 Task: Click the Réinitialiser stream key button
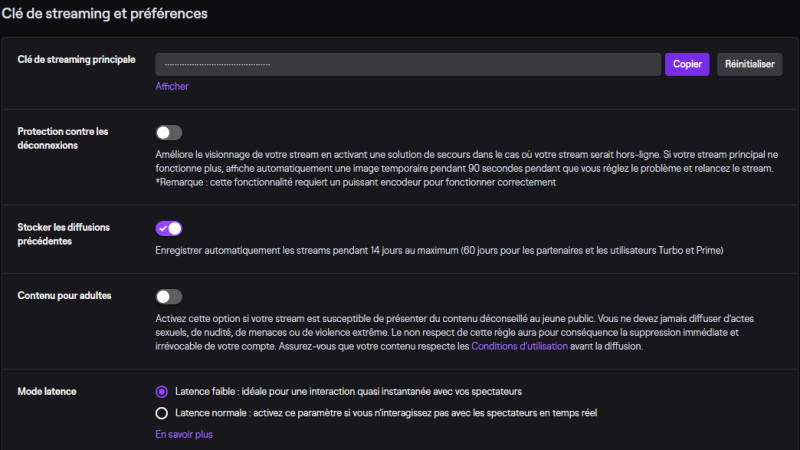tap(749, 64)
